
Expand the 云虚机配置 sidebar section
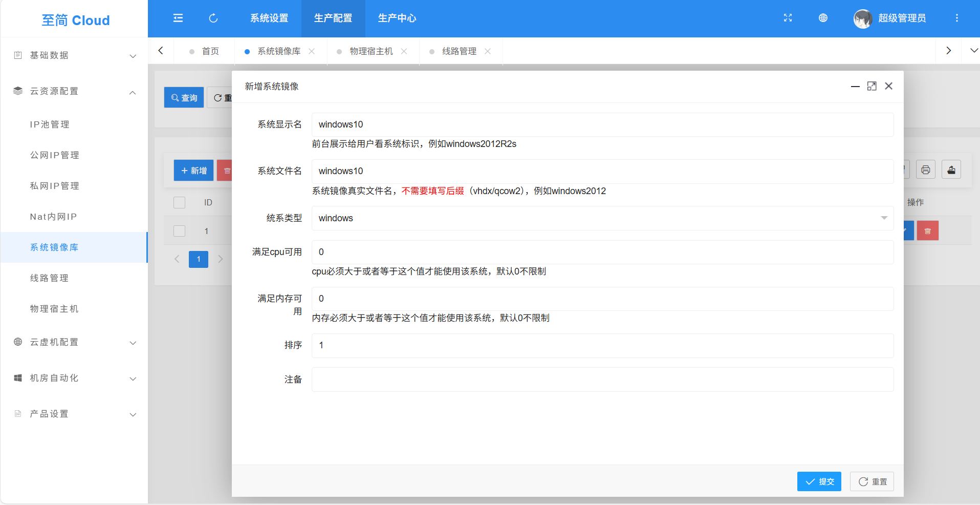click(75, 342)
